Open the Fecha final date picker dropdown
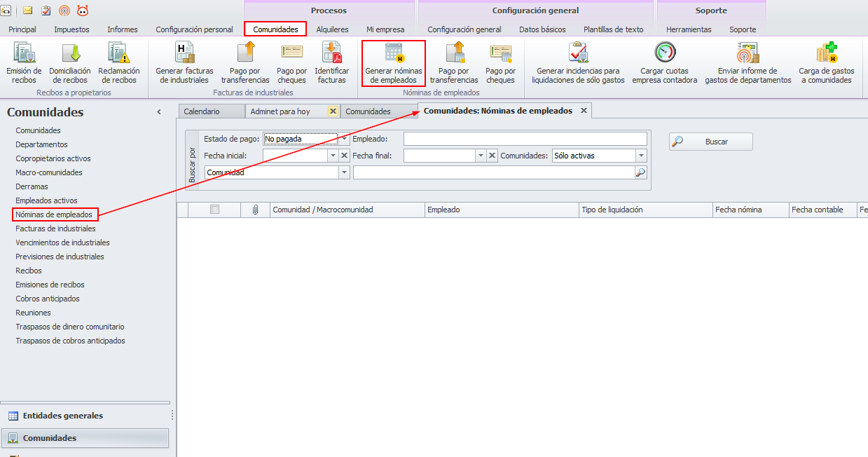Image resolution: width=868 pixels, height=457 pixels. coord(481,156)
